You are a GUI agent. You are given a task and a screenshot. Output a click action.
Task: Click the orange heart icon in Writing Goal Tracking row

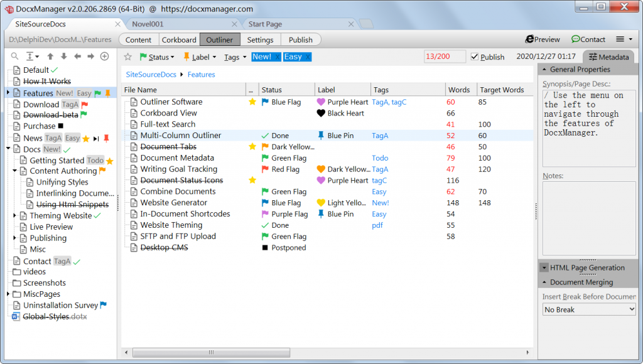[x=321, y=169]
